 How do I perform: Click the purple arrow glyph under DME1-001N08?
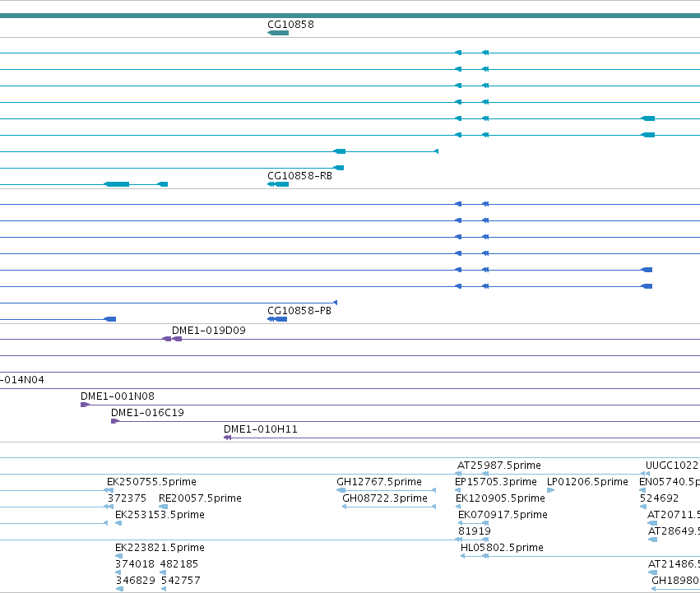pyautogui.click(x=86, y=405)
